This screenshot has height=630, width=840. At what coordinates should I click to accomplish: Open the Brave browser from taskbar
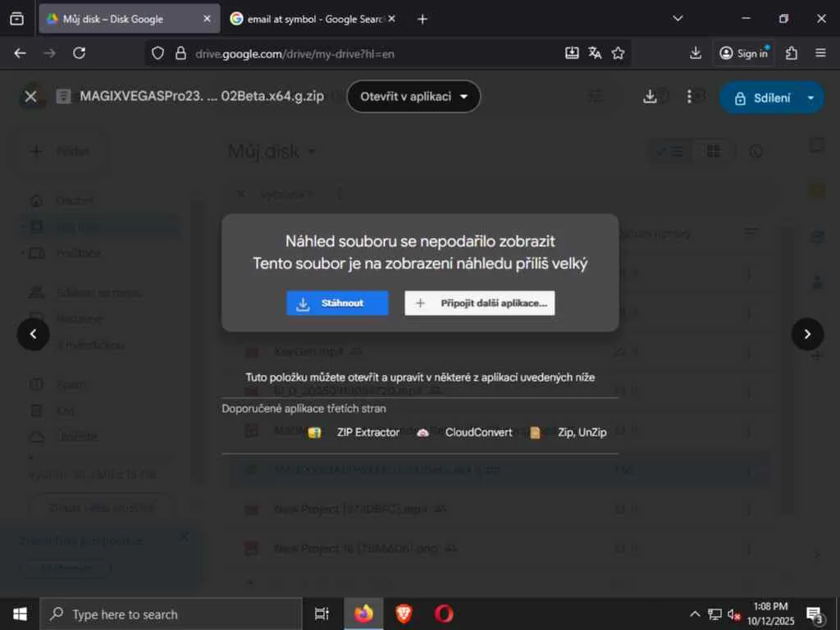(x=404, y=614)
